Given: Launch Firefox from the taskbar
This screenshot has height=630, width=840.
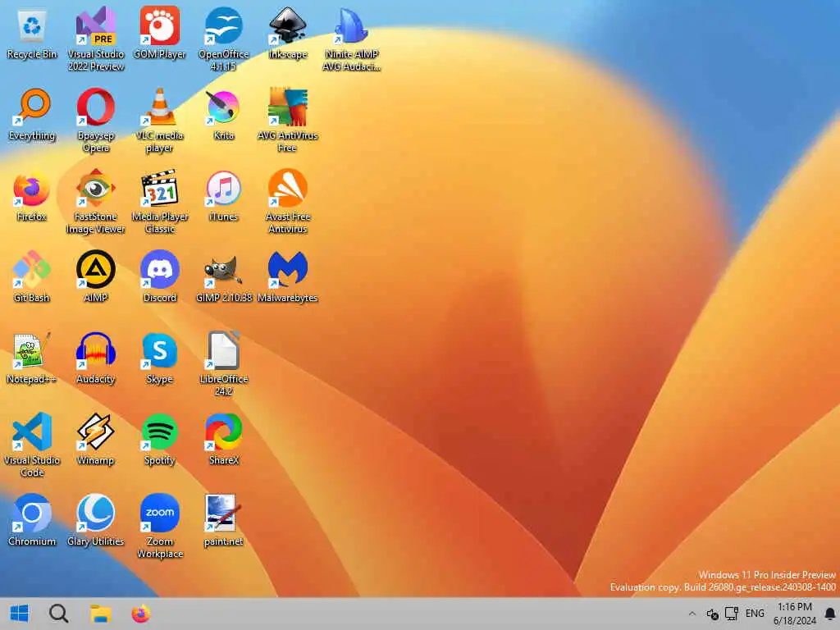Looking at the screenshot, I should (141, 614).
